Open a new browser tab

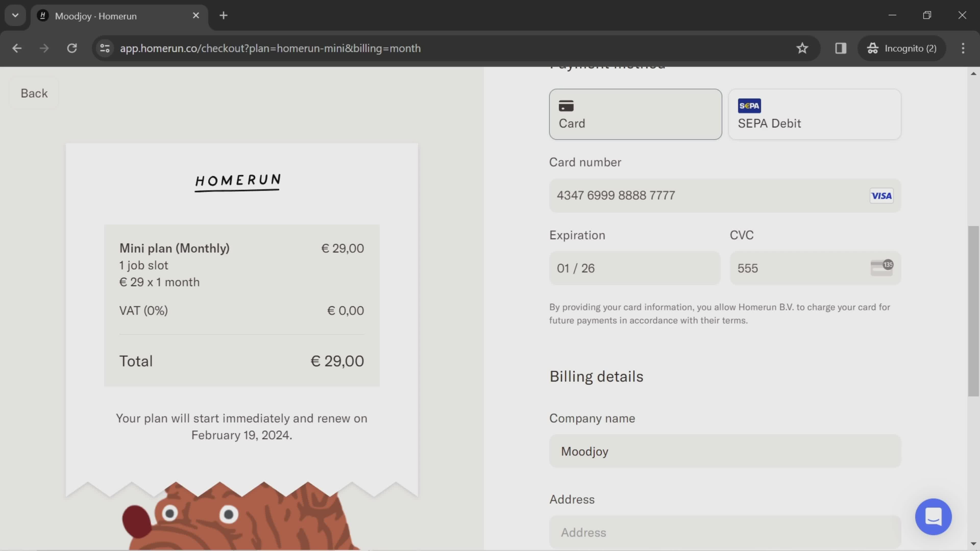[x=223, y=16]
